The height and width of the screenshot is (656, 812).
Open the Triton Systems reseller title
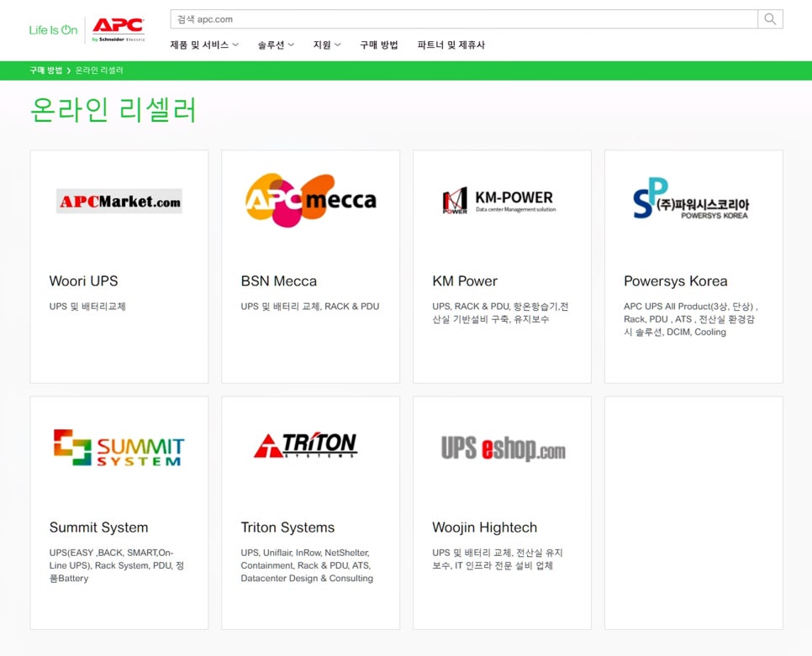[287, 527]
